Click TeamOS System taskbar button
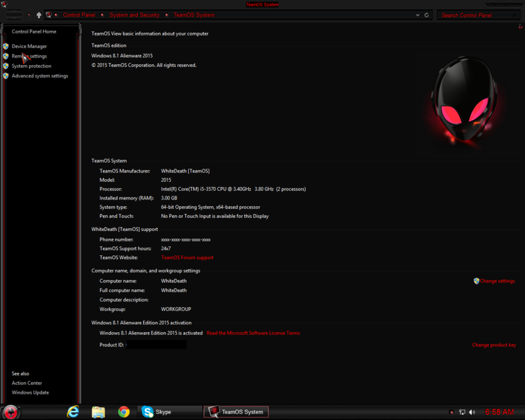Viewport: 525px width, 420px height. 236,412
